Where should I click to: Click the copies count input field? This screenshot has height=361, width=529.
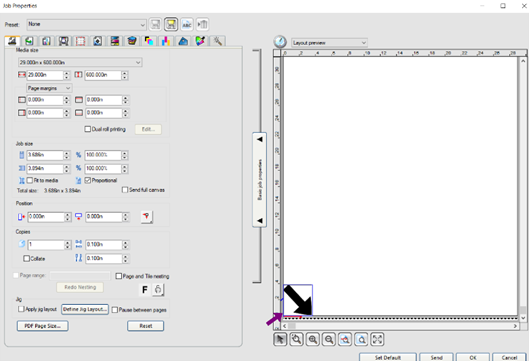click(x=46, y=245)
